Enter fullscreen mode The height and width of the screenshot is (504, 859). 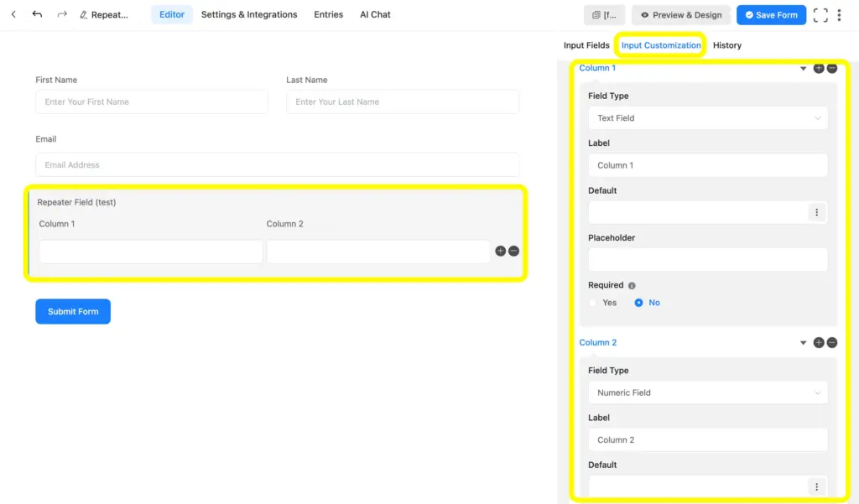click(820, 15)
